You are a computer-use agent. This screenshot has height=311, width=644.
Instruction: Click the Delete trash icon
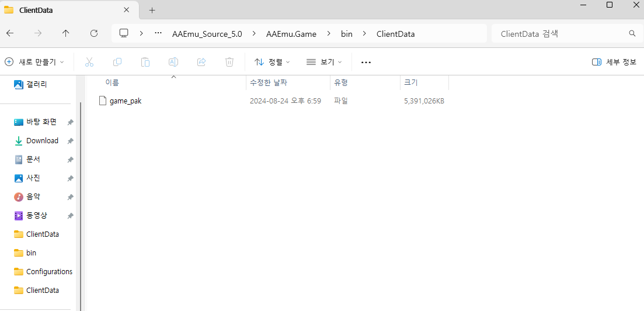pyautogui.click(x=229, y=62)
